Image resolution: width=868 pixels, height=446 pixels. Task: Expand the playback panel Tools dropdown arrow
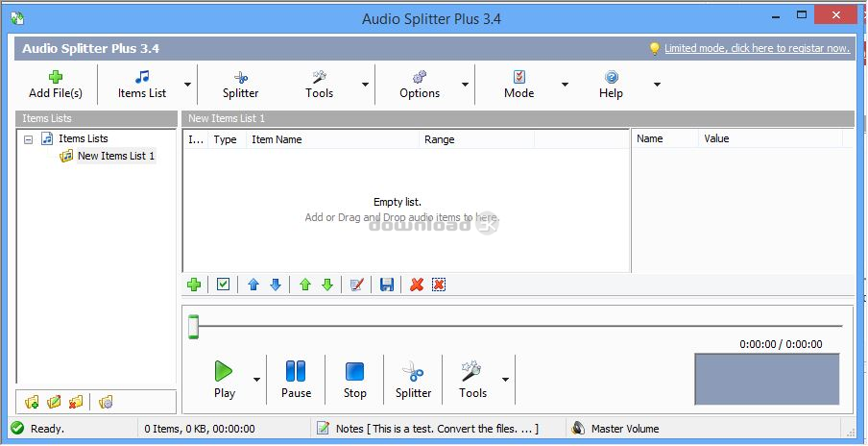(x=505, y=380)
